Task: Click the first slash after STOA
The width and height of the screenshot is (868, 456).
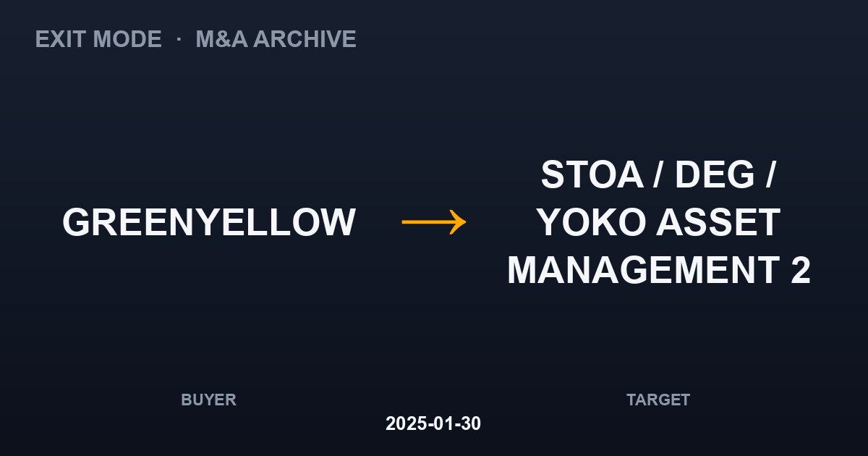Action: pos(658,174)
